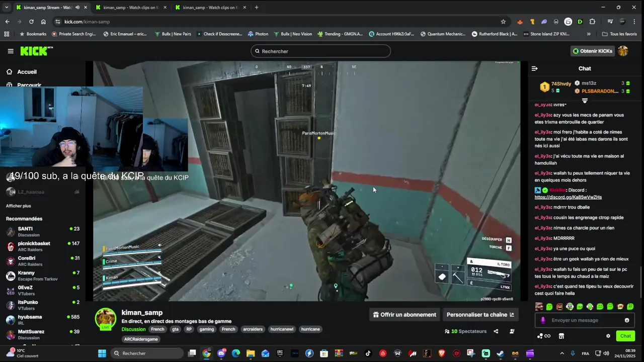
Task: Click the microphone icon in chat input
Action: (x=543, y=320)
